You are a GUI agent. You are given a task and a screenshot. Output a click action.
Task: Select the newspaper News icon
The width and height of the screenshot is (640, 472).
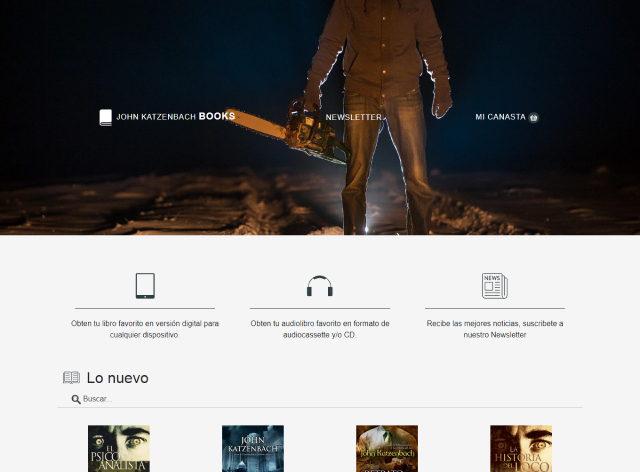point(495,286)
